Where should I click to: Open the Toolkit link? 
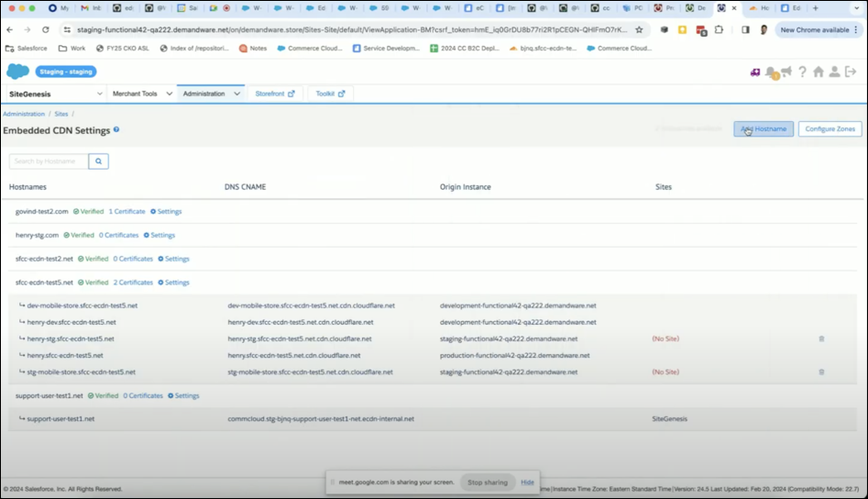pos(330,94)
